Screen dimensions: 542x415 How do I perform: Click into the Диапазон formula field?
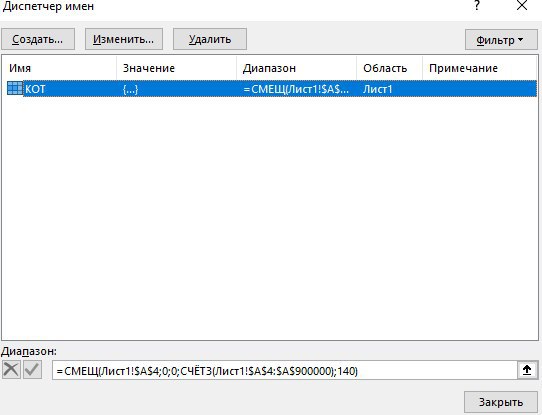[285, 370]
